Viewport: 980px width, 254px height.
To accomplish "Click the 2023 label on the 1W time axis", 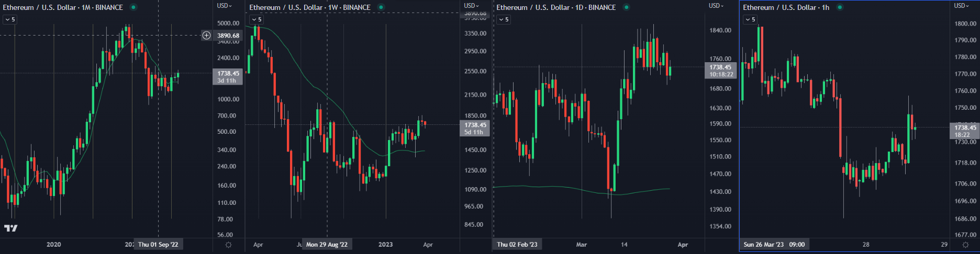I will 386,245.
